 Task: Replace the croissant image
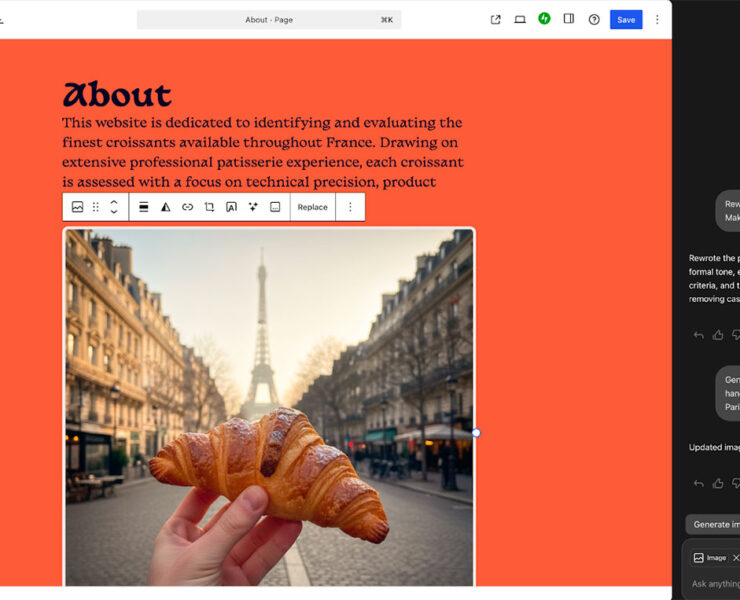click(x=312, y=207)
